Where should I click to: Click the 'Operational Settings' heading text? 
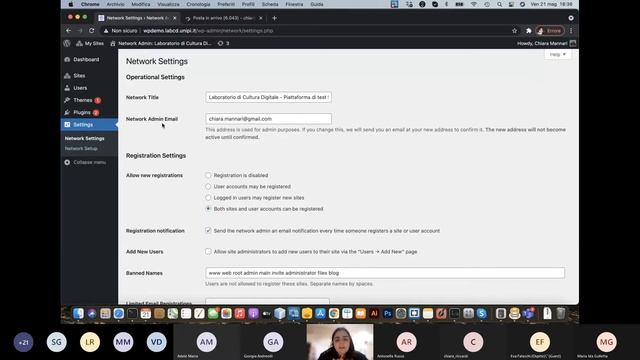(x=155, y=77)
